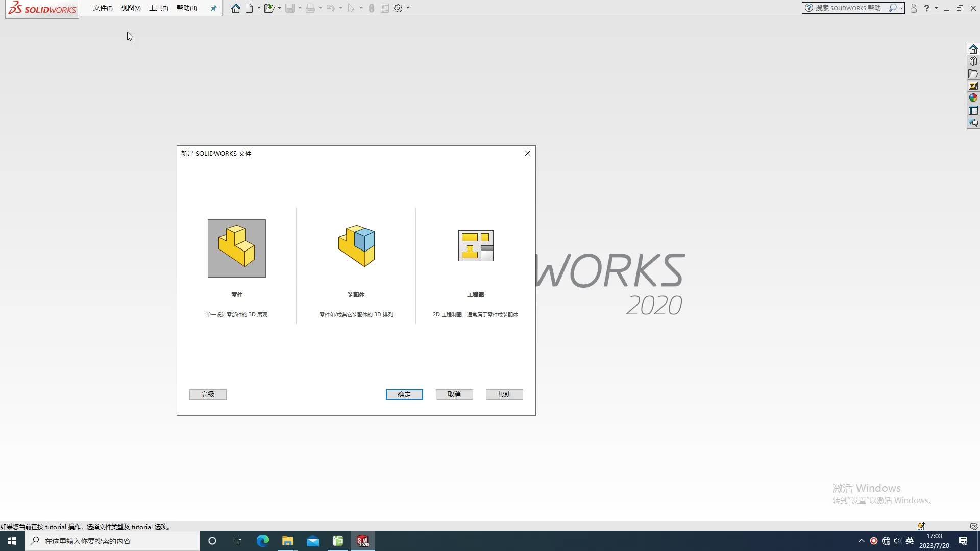
Task: Open the Design Library tab in the task pane
Action: [x=973, y=61]
